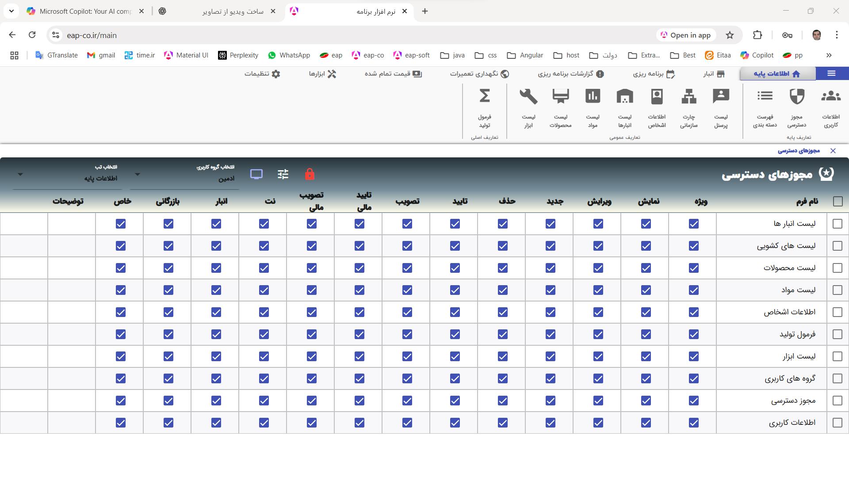Viewport: 849px width, 504px height.
Task: Uncheck ویژه permission for فرمول تولید row
Action: click(x=693, y=334)
